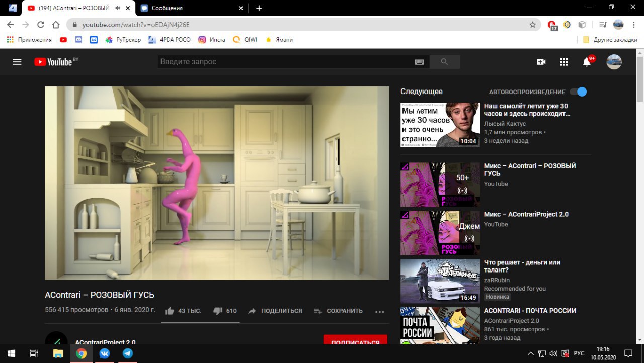This screenshot has width=644, height=363.
Task: Open the on-screen keyboard in YouTube search
Action: 419,62
